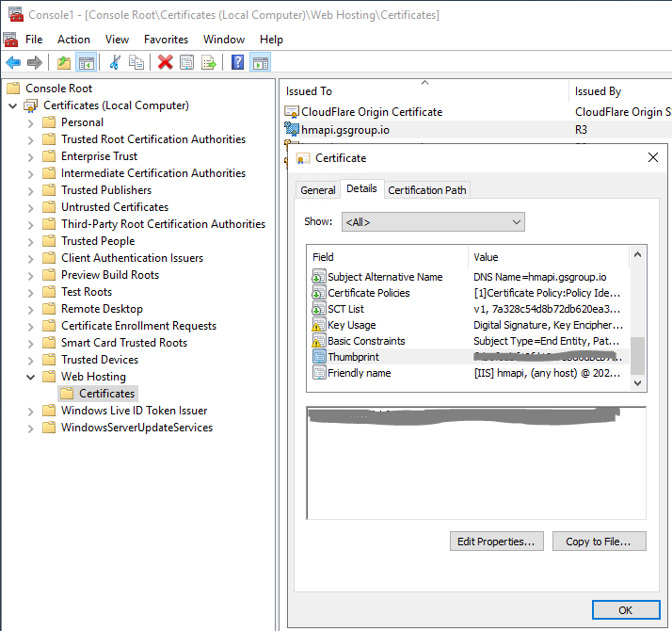Click the Thumbprint field icon
672x631 pixels.
(319, 356)
